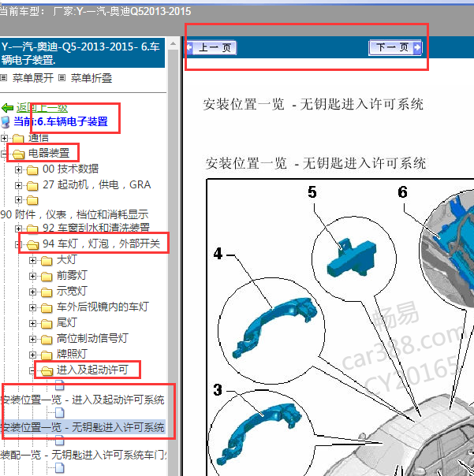This screenshot has width=474, height=476.
Task: Click the 返回上一级 link
Action: pyautogui.click(x=42, y=107)
